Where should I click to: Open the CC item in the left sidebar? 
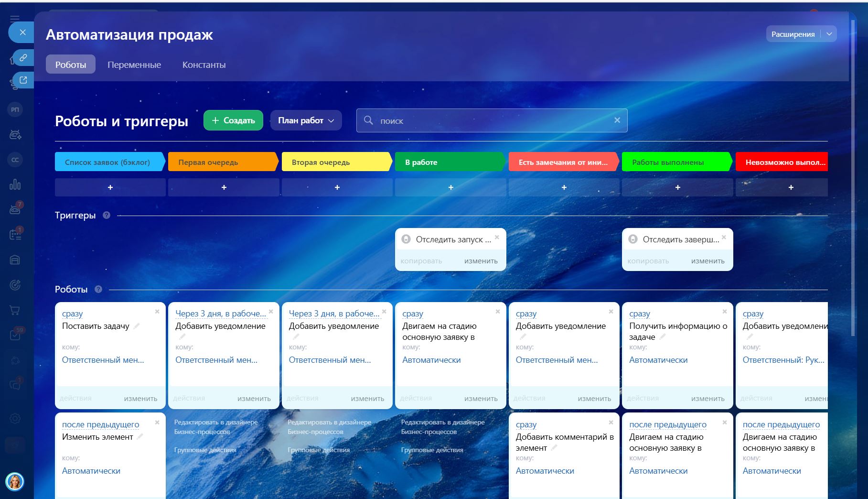(x=15, y=160)
